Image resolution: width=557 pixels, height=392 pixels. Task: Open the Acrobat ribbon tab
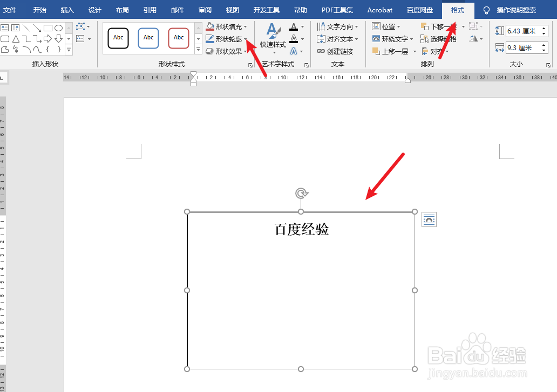(380, 10)
